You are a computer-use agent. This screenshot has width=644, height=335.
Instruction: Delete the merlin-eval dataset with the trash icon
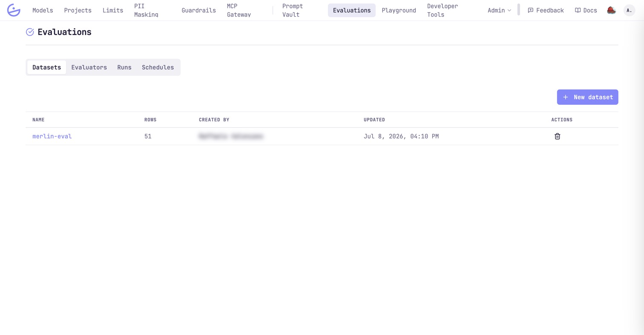pyautogui.click(x=557, y=136)
